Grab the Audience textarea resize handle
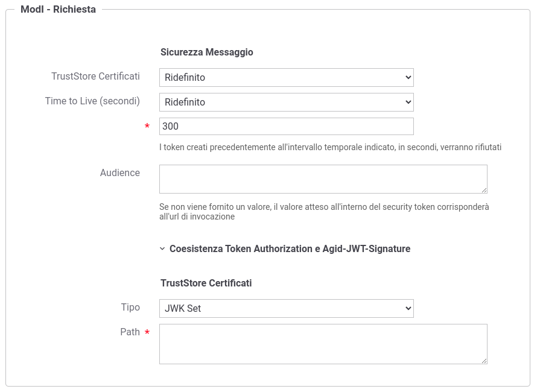Image resolution: width=540 pixels, height=392 pixels. (484, 191)
